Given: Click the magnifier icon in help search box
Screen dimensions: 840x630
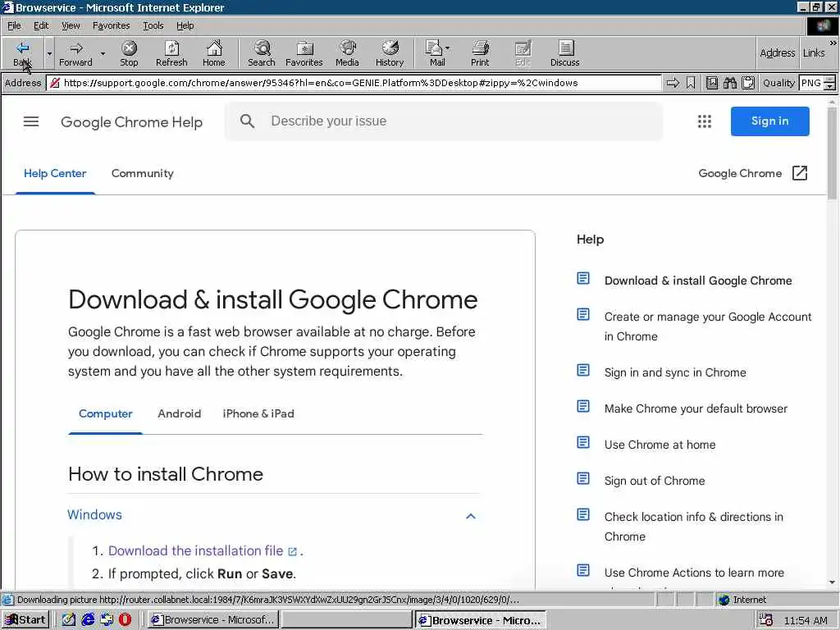Looking at the screenshot, I should tap(247, 121).
